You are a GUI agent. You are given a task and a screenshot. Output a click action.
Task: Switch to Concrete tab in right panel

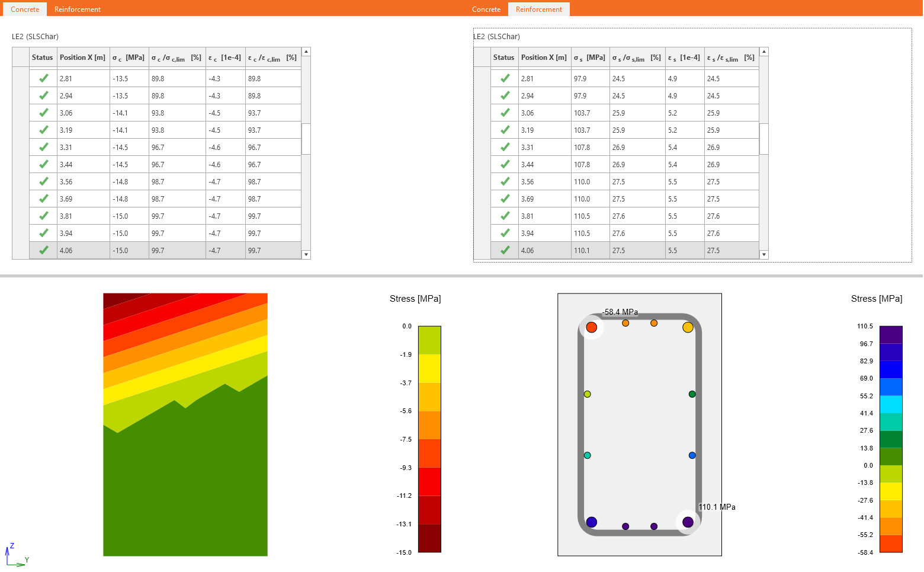click(x=486, y=9)
